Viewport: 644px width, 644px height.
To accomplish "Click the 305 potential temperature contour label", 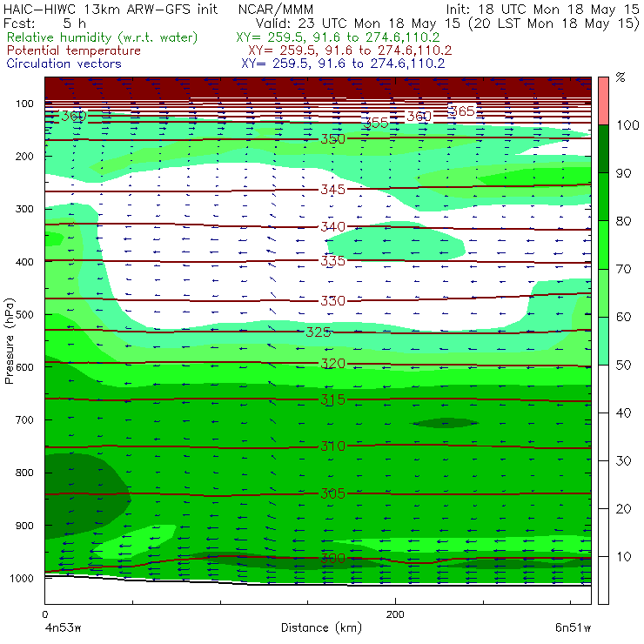I will tap(332, 493).
